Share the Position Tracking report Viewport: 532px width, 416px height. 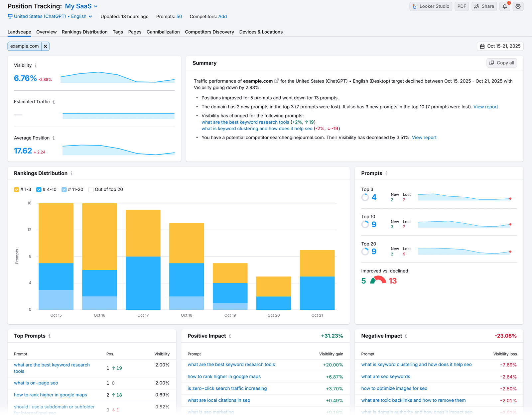tap(484, 6)
